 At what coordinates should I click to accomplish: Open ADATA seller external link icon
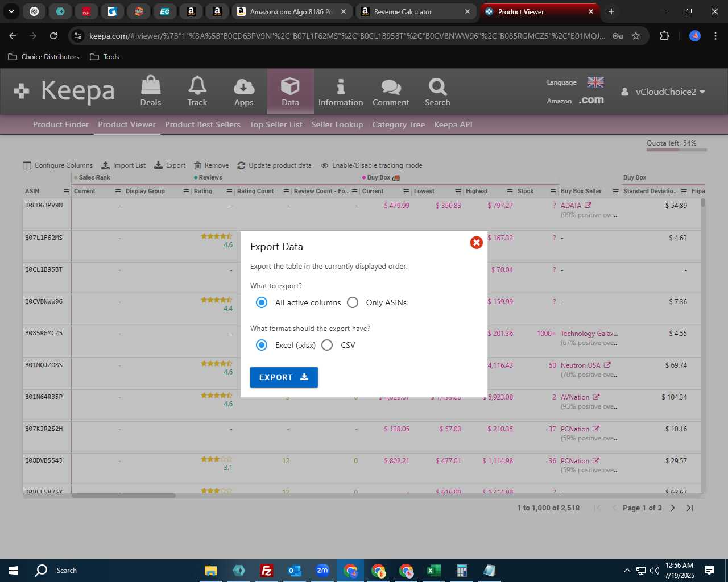pos(588,205)
